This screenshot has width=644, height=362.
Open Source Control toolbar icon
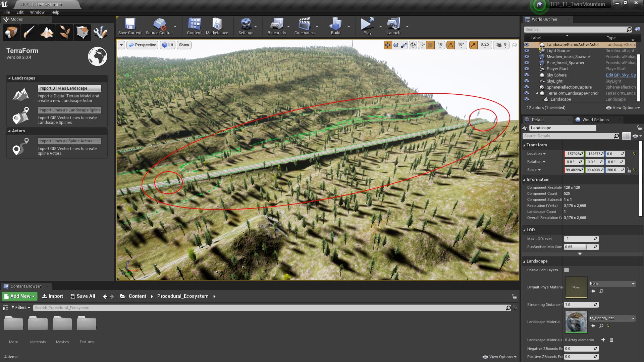[x=159, y=26]
